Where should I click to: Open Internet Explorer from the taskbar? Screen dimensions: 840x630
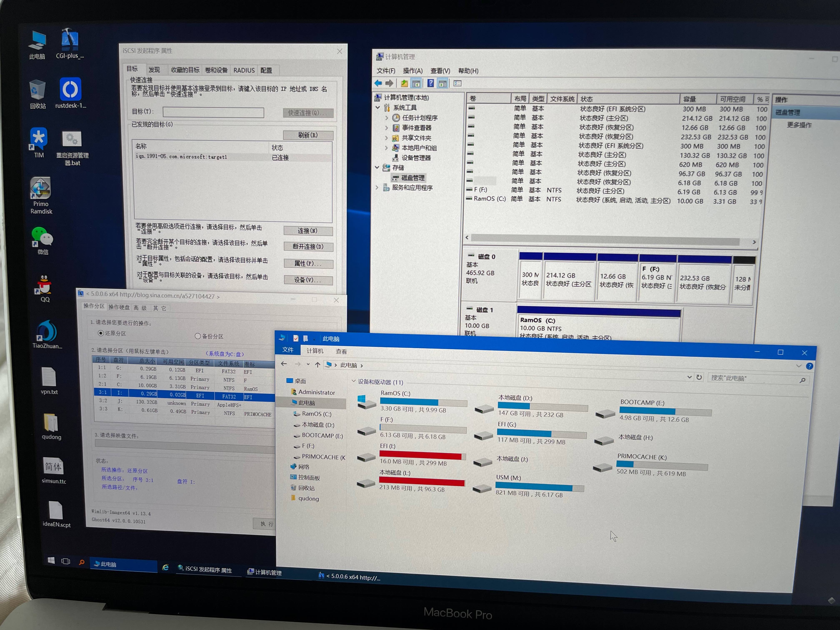click(x=166, y=567)
